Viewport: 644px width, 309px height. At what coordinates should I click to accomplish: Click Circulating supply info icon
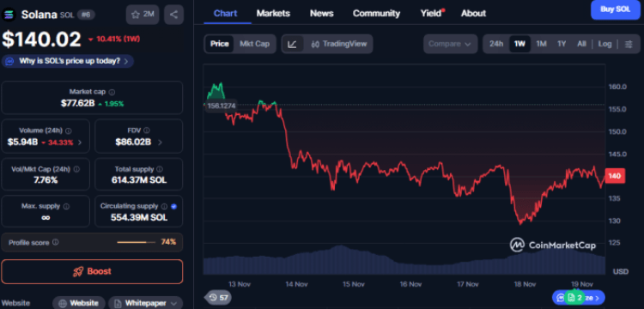164,206
